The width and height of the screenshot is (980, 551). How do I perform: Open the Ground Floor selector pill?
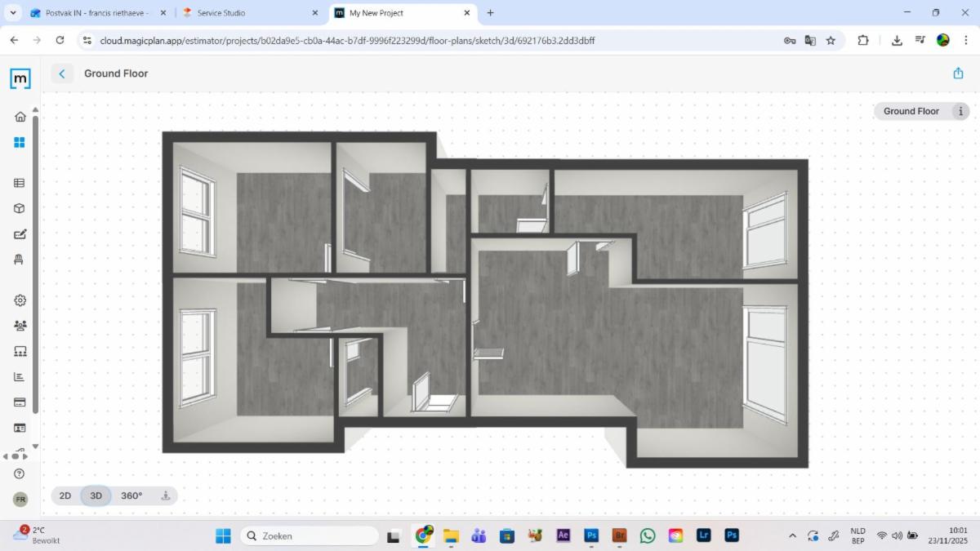coord(911,111)
